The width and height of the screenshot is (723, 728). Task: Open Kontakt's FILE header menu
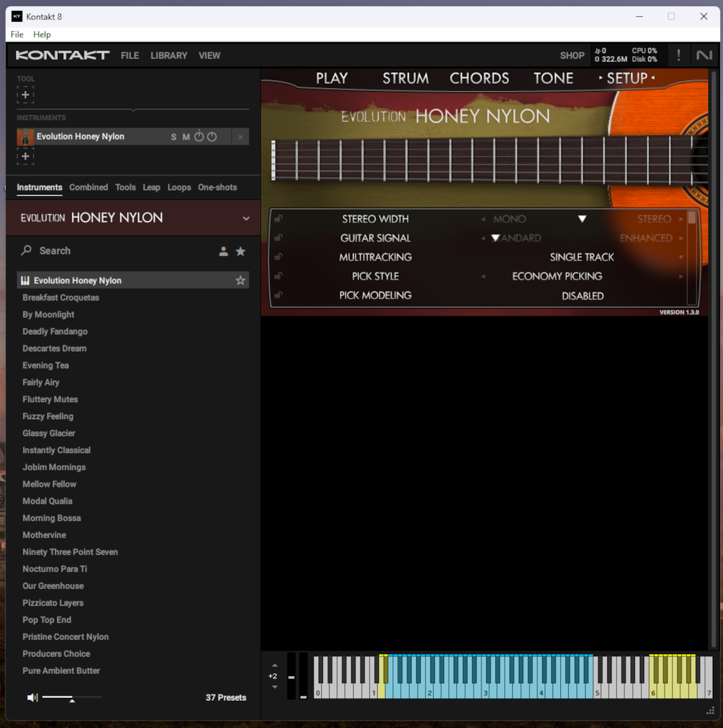point(130,55)
